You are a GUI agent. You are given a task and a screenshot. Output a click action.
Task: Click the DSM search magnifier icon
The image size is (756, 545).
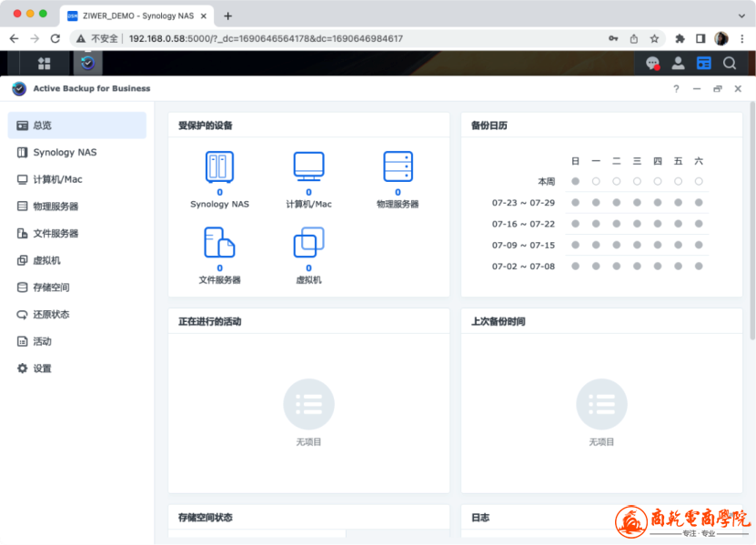tap(730, 63)
